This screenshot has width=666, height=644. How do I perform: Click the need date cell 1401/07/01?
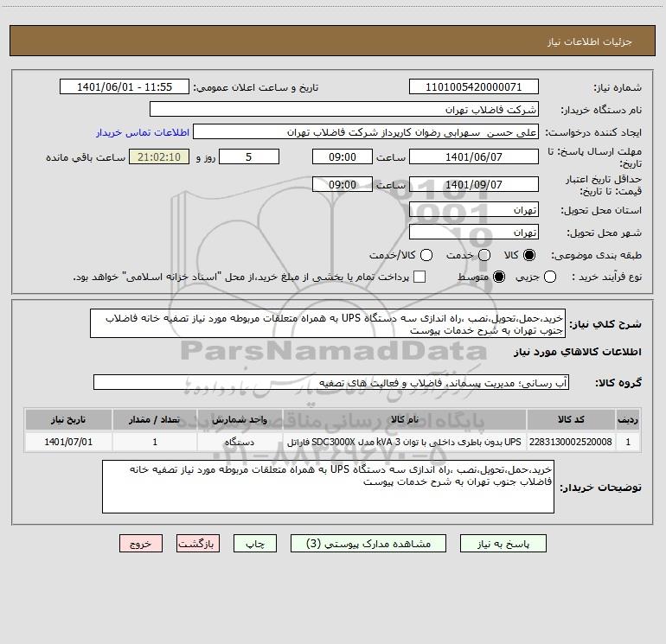[x=68, y=442]
